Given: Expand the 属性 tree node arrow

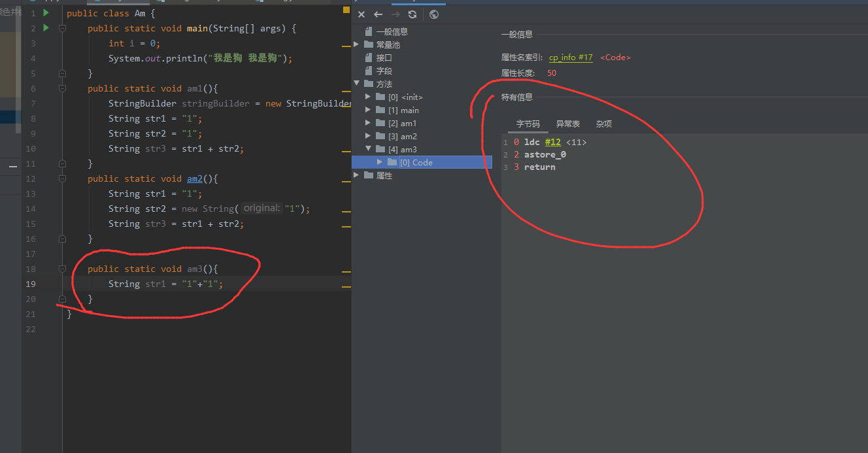Looking at the screenshot, I should tap(356, 175).
